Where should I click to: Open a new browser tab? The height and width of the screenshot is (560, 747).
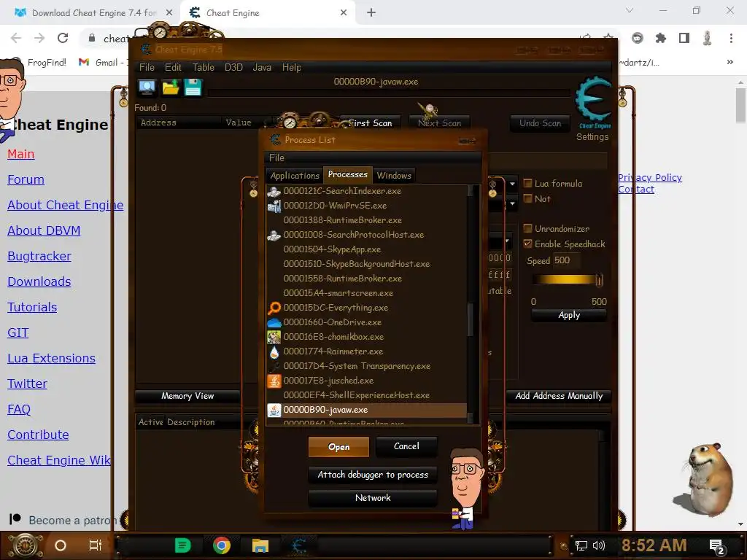(371, 13)
